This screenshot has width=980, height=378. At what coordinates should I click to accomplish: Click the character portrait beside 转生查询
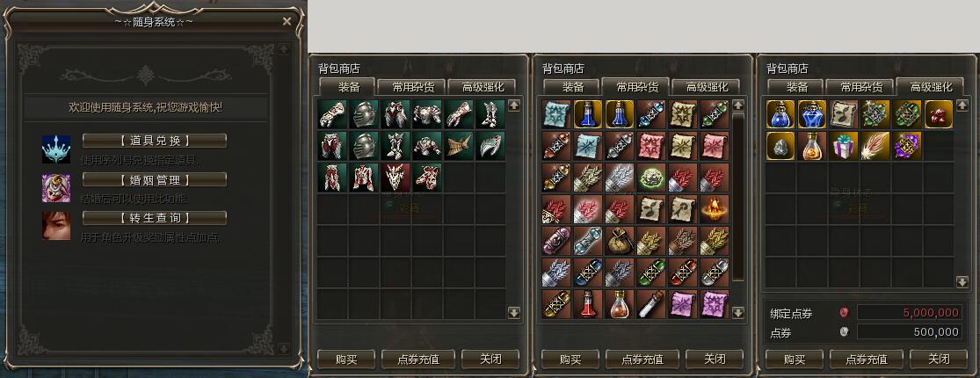click(56, 226)
